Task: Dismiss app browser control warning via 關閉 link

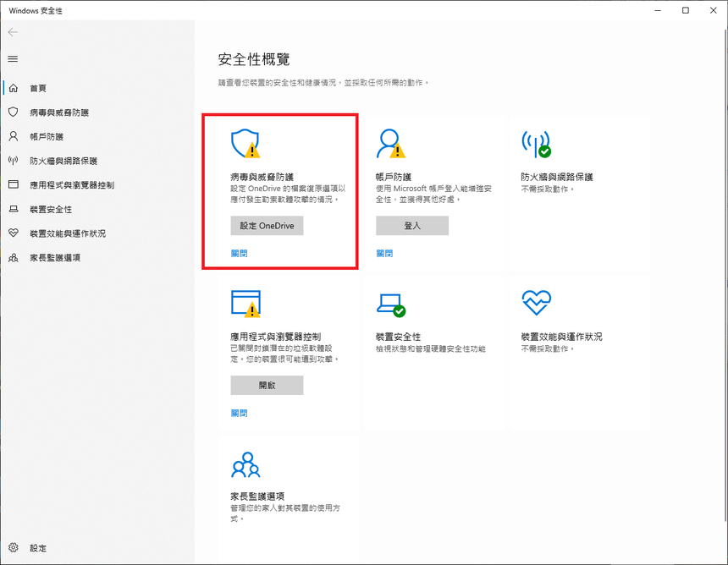Action: (239, 413)
